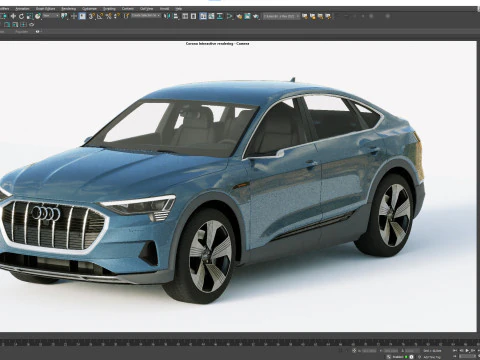Open the Civil View menu
Viewport: 480px width, 360px height.
[146, 9]
